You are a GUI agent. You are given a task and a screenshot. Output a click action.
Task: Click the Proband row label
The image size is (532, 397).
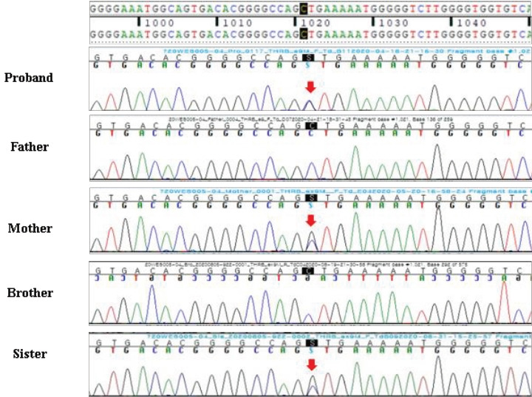(31, 78)
